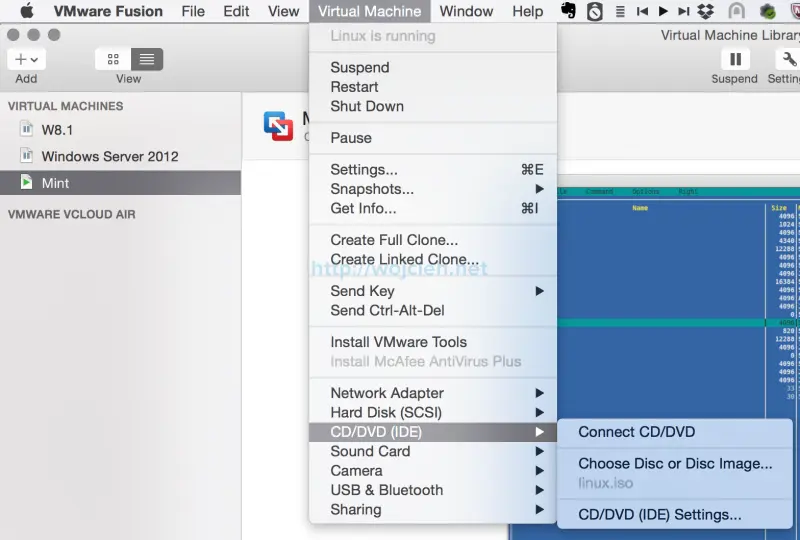The width and height of the screenshot is (800, 540).
Task: Choose Get Info... menu entry
Action: click(x=433, y=208)
